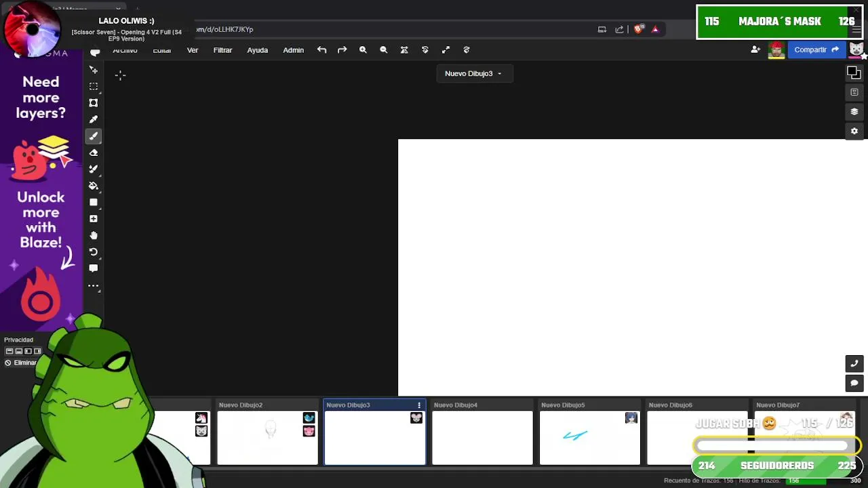Open the Editar menu
This screenshot has height=488, width=868.
[161, 50]
